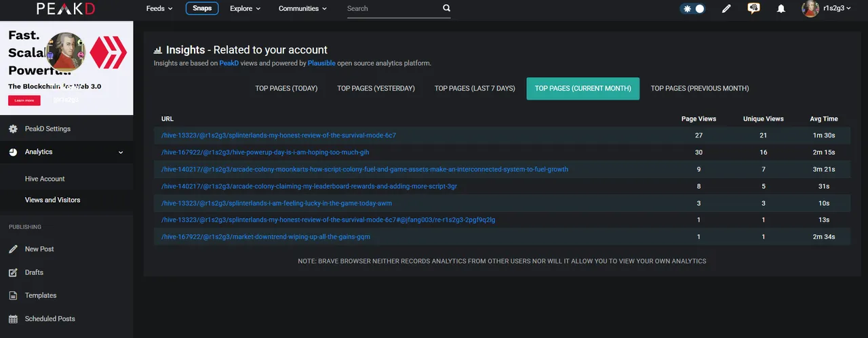Click the PeakD Settings gear icon
The width and height of the screenshot is (868, 338).
pos(14,129)
